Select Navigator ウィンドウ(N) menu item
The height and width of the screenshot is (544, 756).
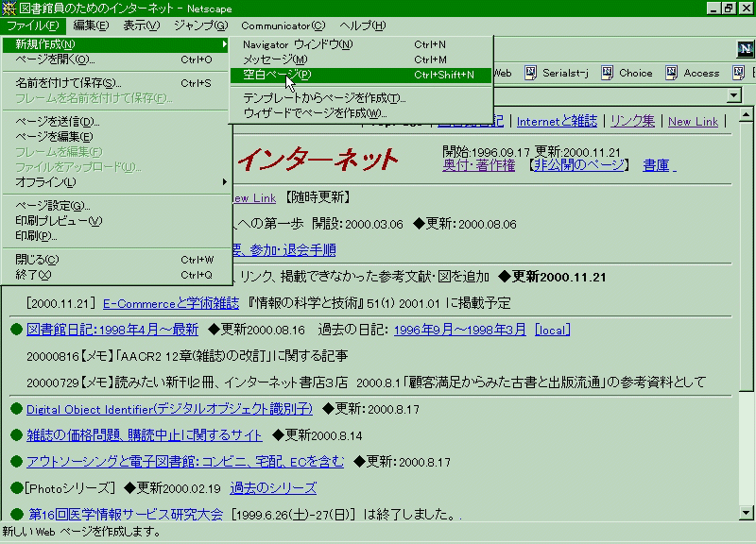pyautogui.click(x=361, y=44)
